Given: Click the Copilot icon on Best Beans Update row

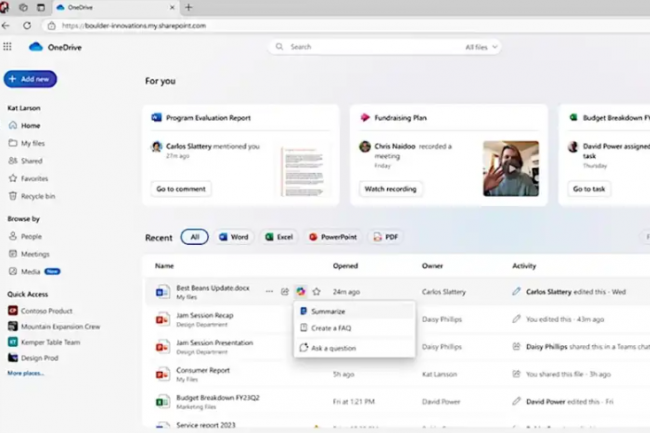Looking at the screenshot, I should [301, 291].
